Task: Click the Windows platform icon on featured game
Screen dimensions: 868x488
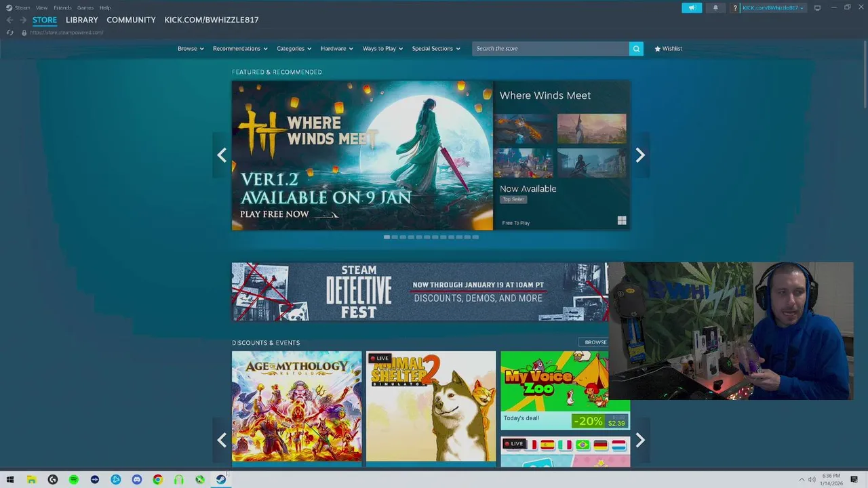Action: click(622, 221)
